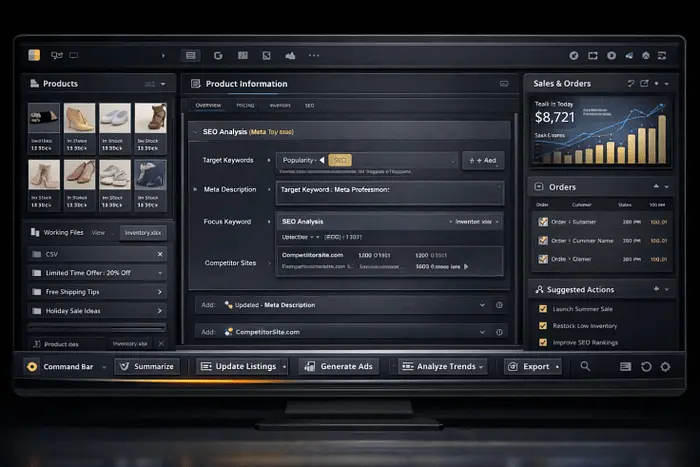Image resolution: width=700 pixels, height=467 pixels.
Task: Click the Products panel header icon
Action: (x=34, y=84)
